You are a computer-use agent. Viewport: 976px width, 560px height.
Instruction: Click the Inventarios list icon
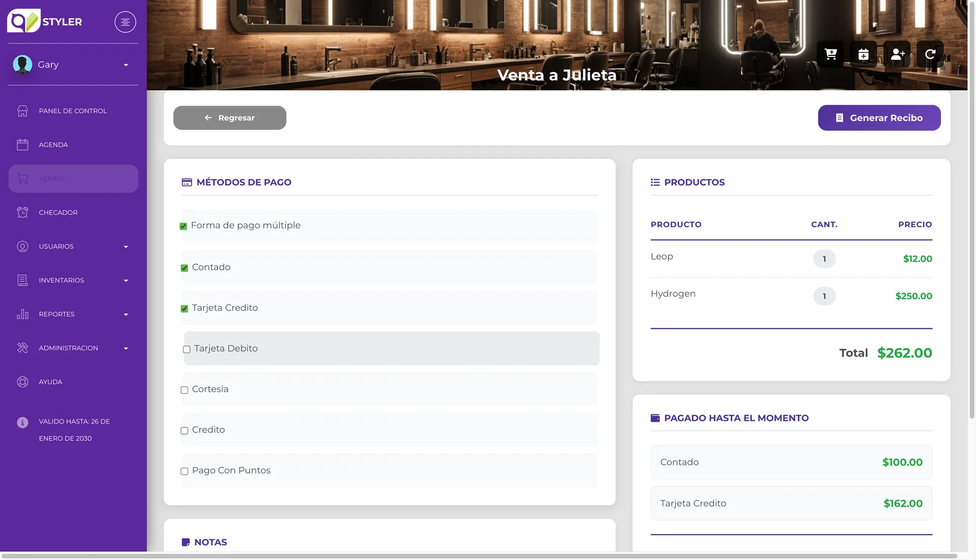(22, 280)
